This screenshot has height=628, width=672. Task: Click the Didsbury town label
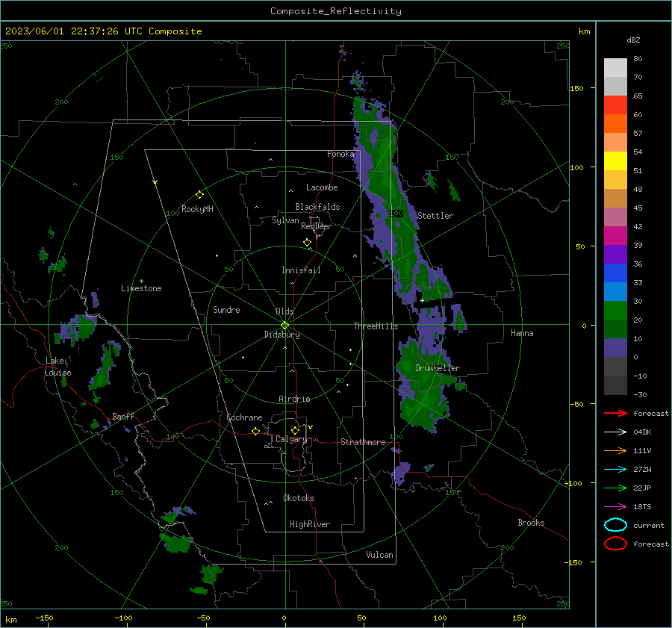(281, 335)
